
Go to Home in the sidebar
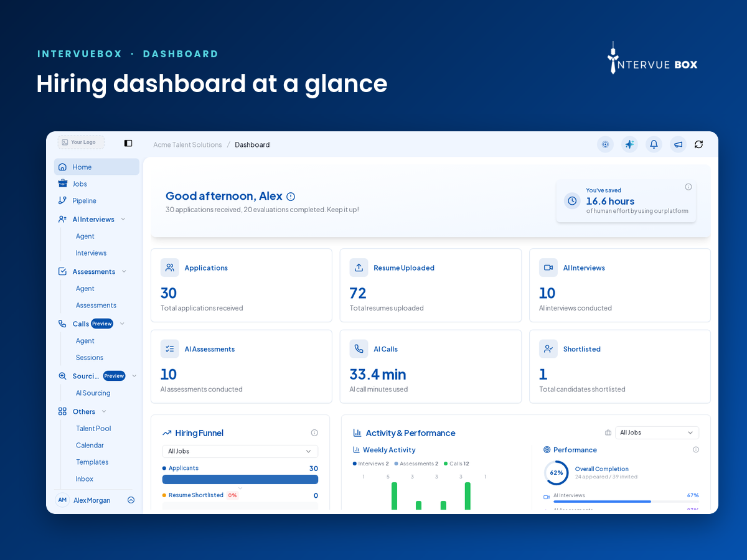click(96, 167)
